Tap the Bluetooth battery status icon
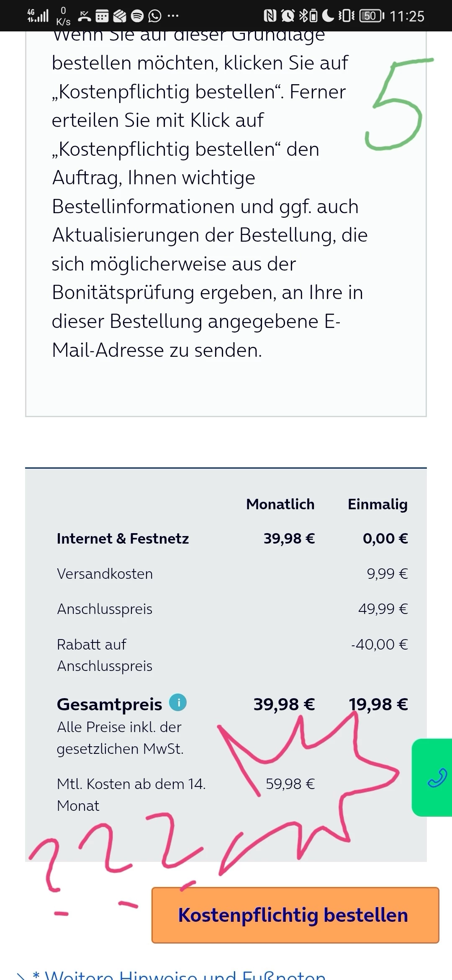The height and width of the screenshot is (980, 452). (308, 16)
